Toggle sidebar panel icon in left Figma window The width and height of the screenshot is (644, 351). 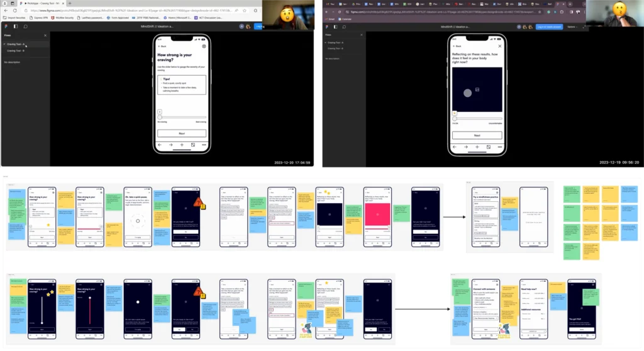14,27
